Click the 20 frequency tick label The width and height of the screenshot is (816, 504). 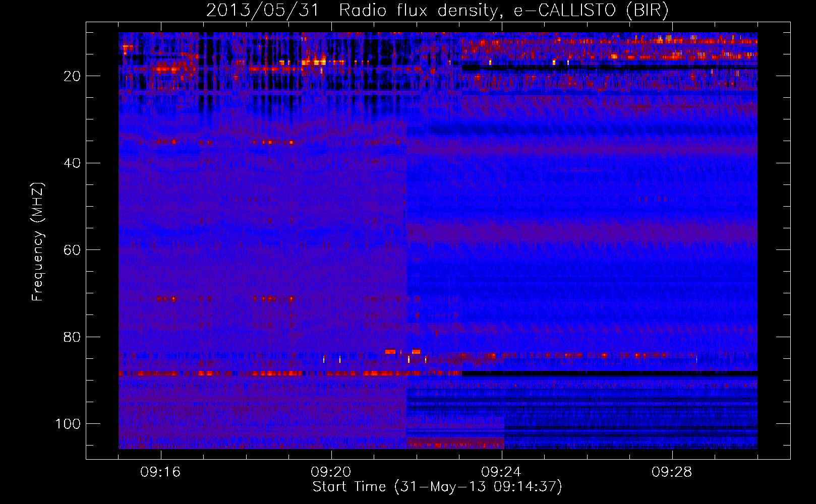tap(72, 76)
